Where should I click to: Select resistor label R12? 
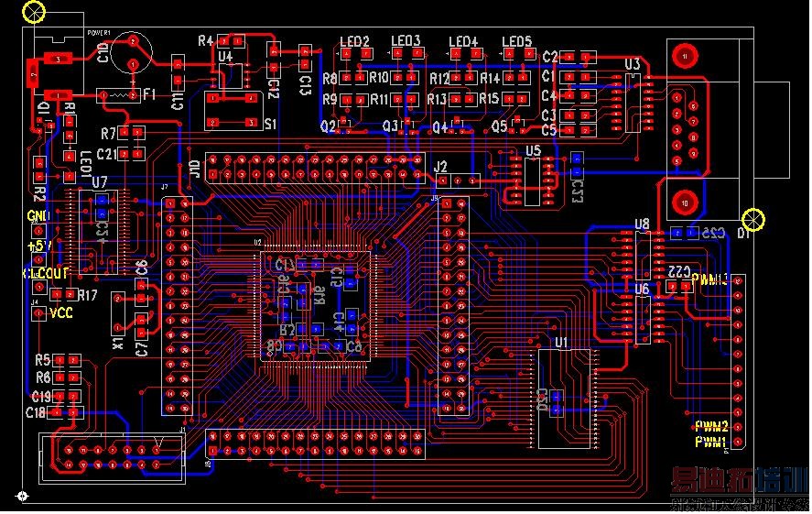(x=439, y=79)
